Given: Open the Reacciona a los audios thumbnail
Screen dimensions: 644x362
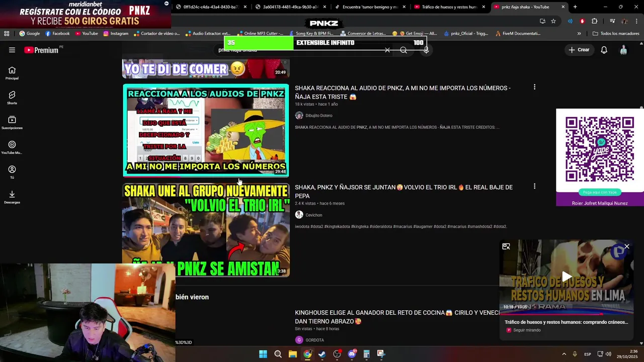Looking at the screenshot, I should click(x=206, y=130).
